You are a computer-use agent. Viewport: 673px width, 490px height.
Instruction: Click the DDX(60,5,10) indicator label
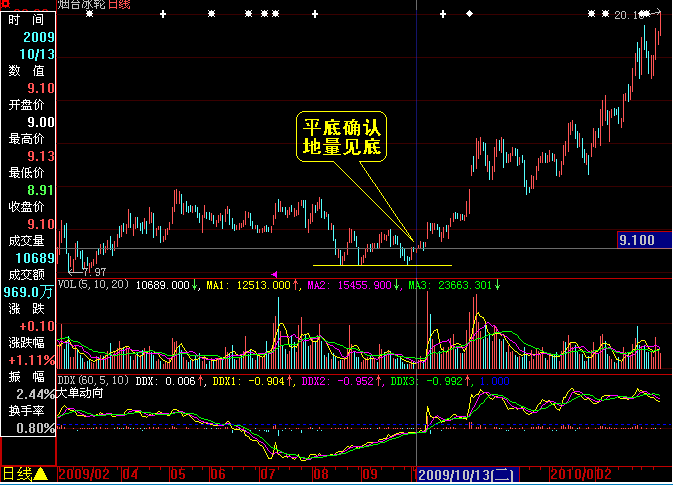93,381
